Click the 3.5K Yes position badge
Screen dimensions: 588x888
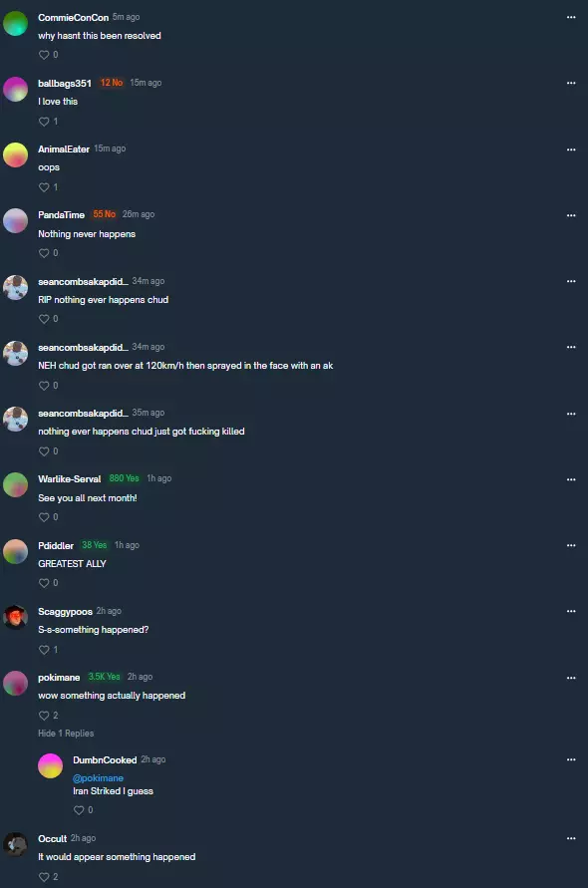(105, 677)
